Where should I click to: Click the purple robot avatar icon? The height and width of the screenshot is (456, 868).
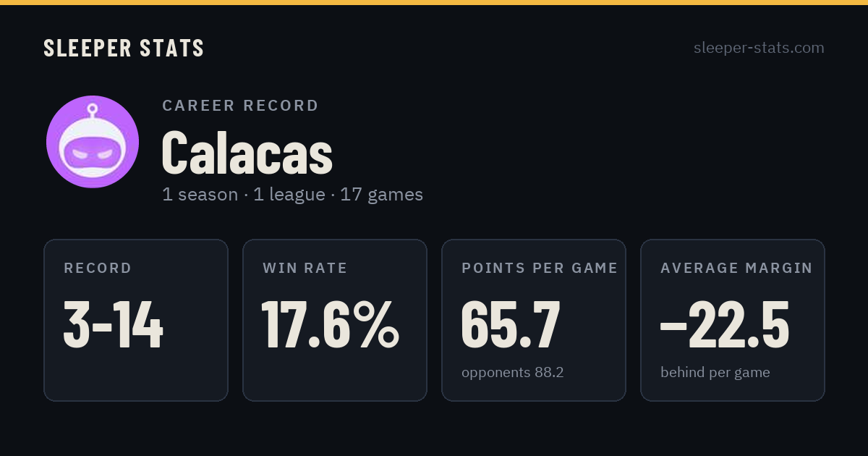[x=93, y=142]
